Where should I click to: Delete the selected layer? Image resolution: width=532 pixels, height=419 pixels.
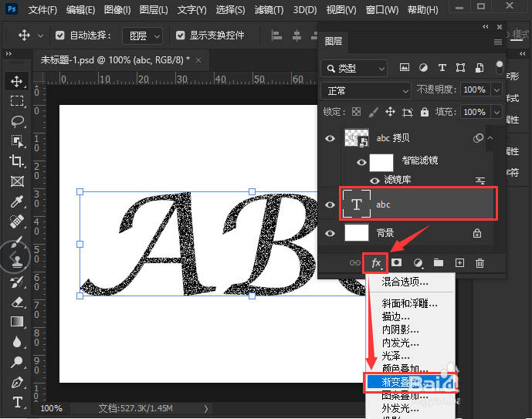point(479,263)
